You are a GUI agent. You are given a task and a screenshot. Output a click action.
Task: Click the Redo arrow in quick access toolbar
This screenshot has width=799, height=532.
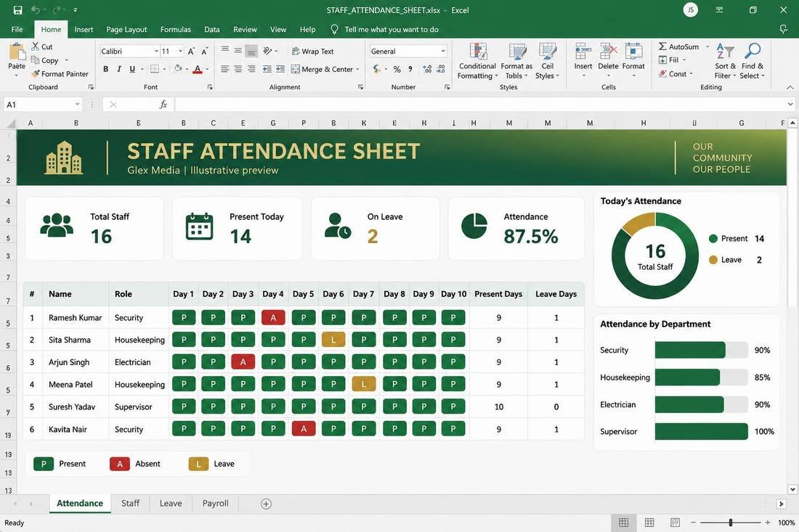coord(56,9)
